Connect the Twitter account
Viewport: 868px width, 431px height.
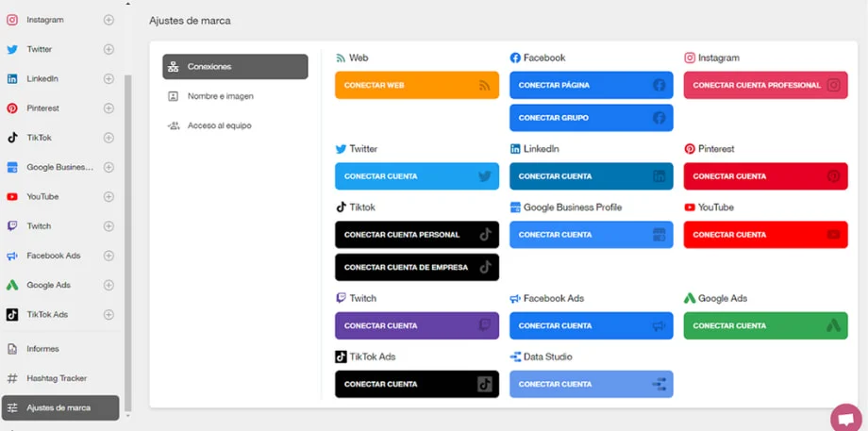(x=417, y=176)
